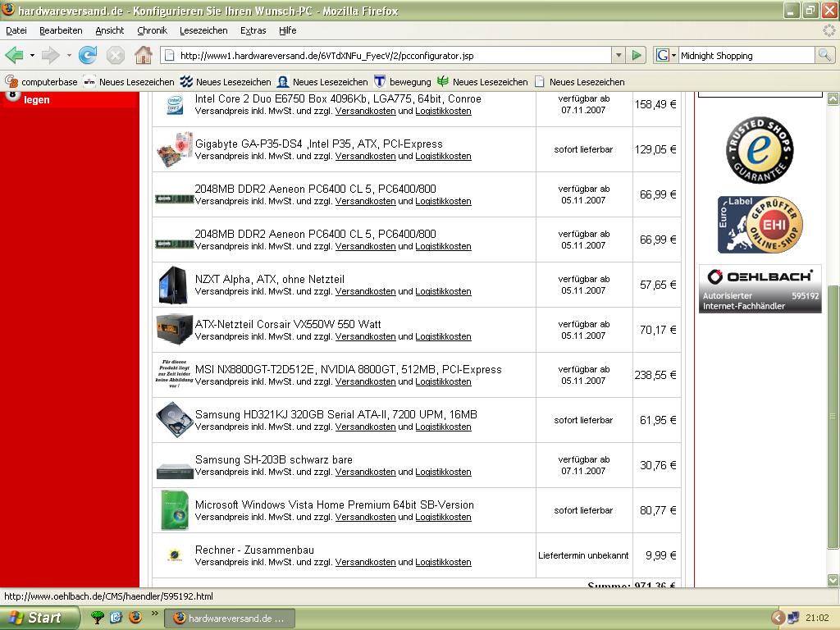Image resolution: width=840 pixels, height=630 pixels.
Task: Expand quick launch chevron on taskbar
Action: pyautogui.click(x=155, y=614)
